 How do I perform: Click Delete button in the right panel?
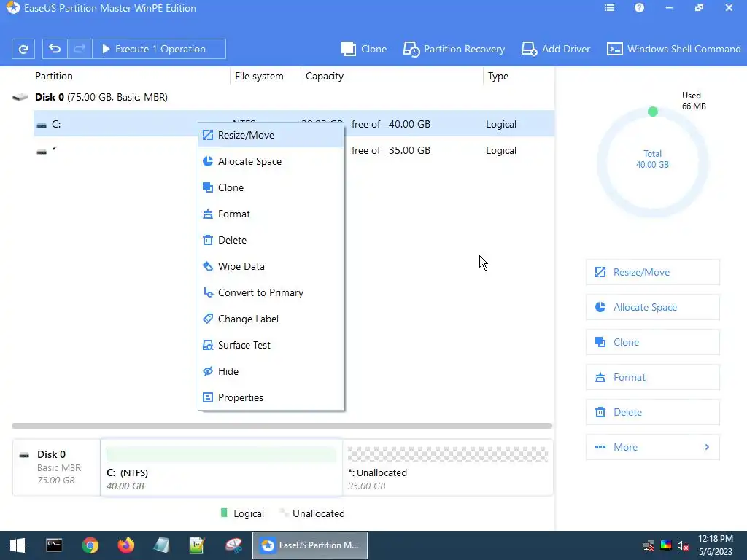(x=653, y=413)
